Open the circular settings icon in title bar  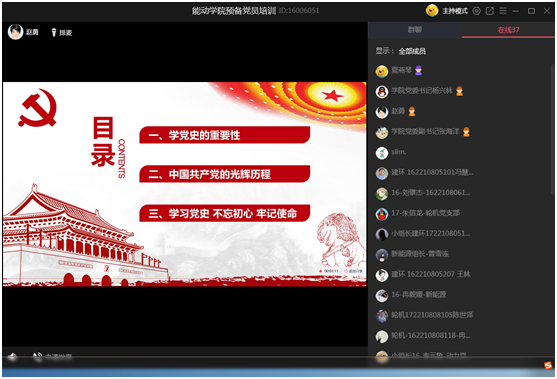point(476,11)
